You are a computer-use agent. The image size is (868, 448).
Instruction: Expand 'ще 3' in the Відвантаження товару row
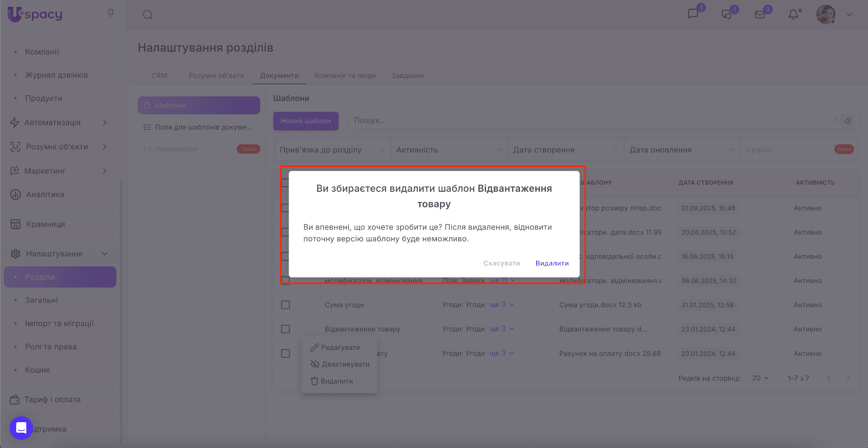pos(502,329)
